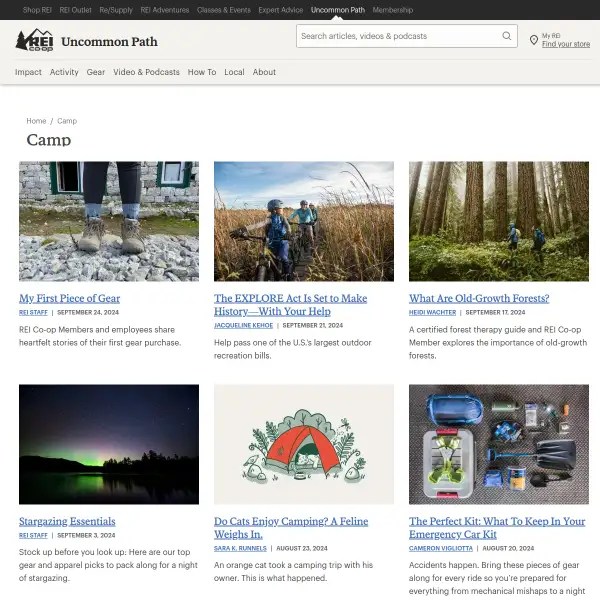Click the emergency car kit photo
The width and height of the screenshot is (600, 600).
pyautogui.click(x=499, y=444)
